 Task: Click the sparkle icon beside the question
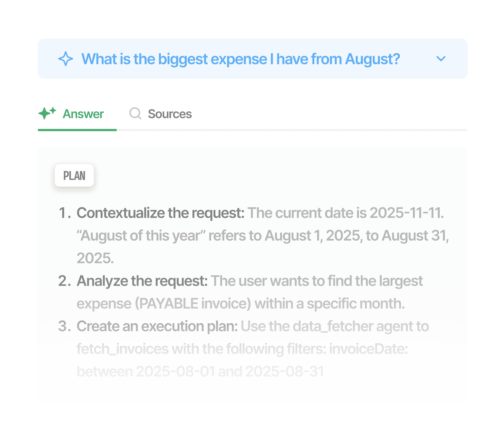pos(65,59)
